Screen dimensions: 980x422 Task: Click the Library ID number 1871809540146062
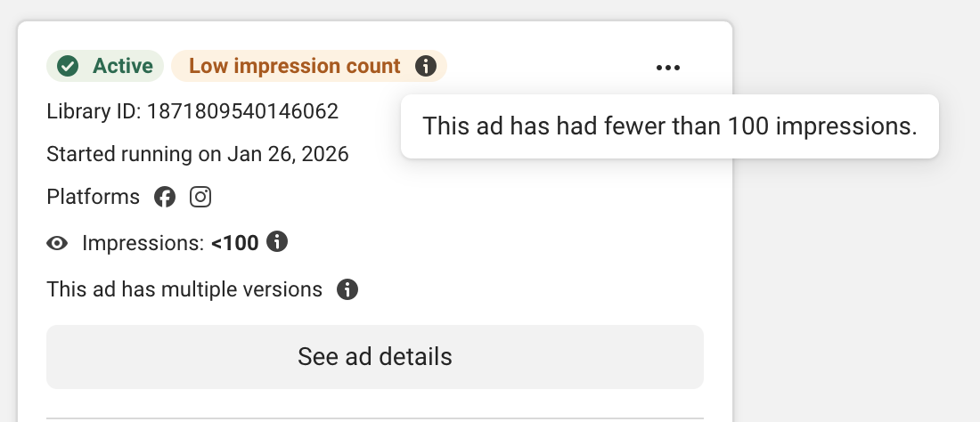point(242,111)
